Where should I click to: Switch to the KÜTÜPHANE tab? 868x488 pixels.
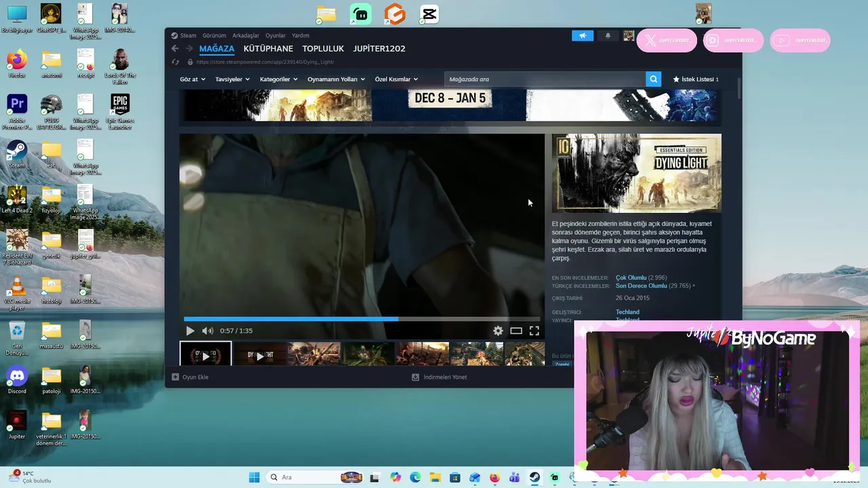pyautogui.click(x=269, y=49)
